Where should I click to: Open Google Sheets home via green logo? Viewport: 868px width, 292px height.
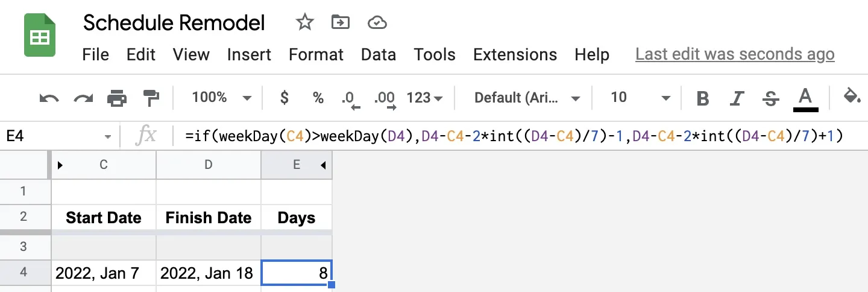click(x=40, y=37)
